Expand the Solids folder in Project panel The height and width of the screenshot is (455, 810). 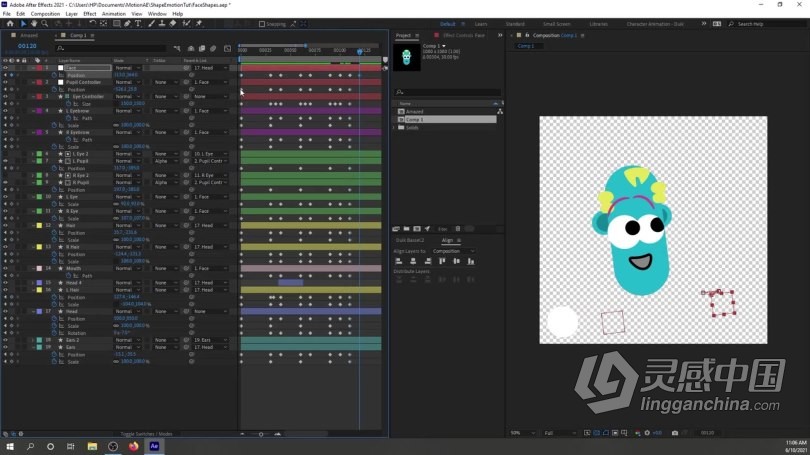pos(396,128)
